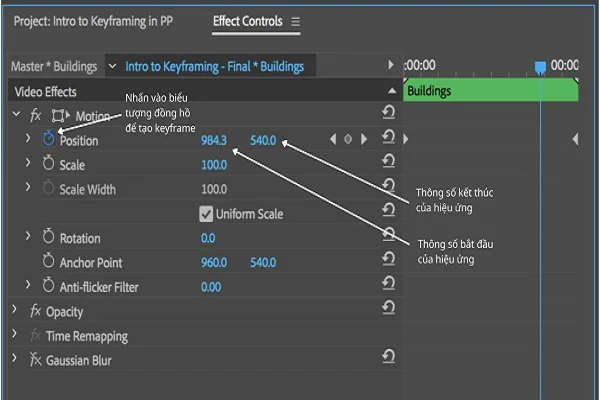Click the Scale value 100.0
This screenshot has width=600, height=400.
(x=214, y=165)
